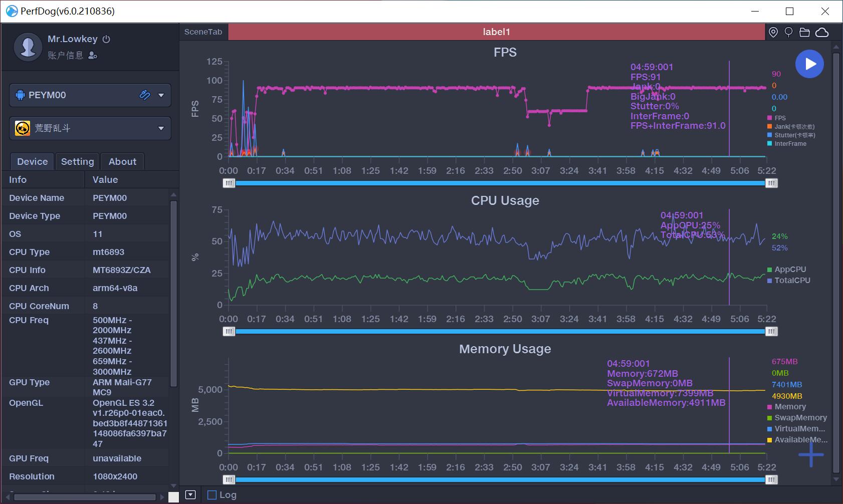Viewport: 843px width, 504px height.
Task: Open the folder icon in top bar
Action: coord(804,33)
